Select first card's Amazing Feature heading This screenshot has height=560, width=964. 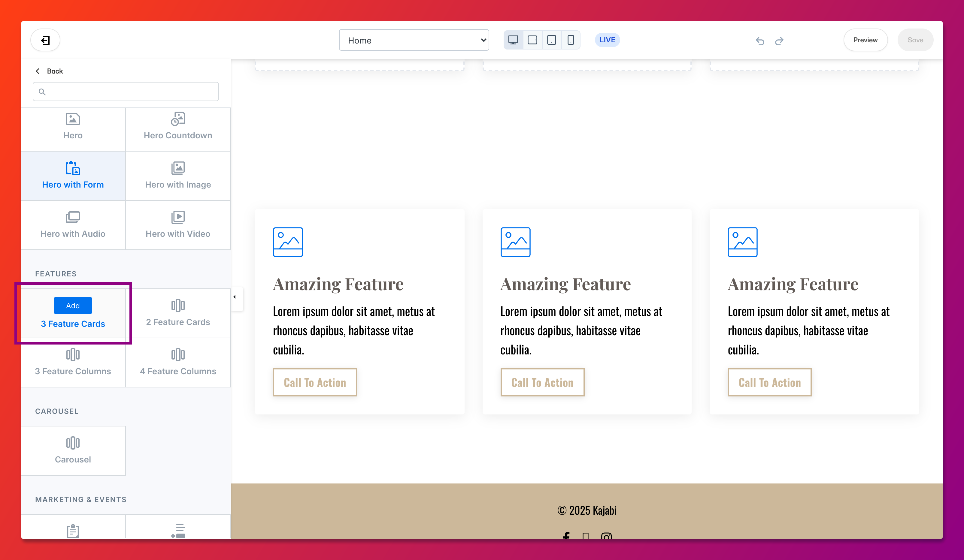(338, 285)
